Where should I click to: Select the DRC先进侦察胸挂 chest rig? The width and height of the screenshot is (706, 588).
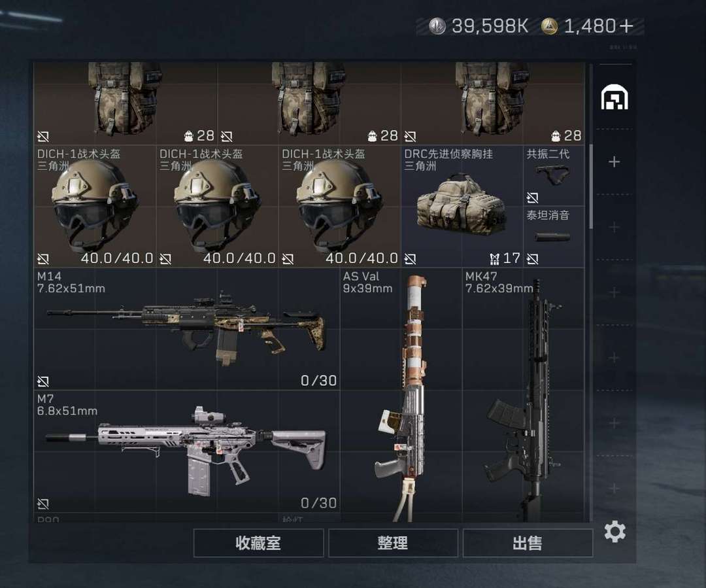tap(462, 207)
